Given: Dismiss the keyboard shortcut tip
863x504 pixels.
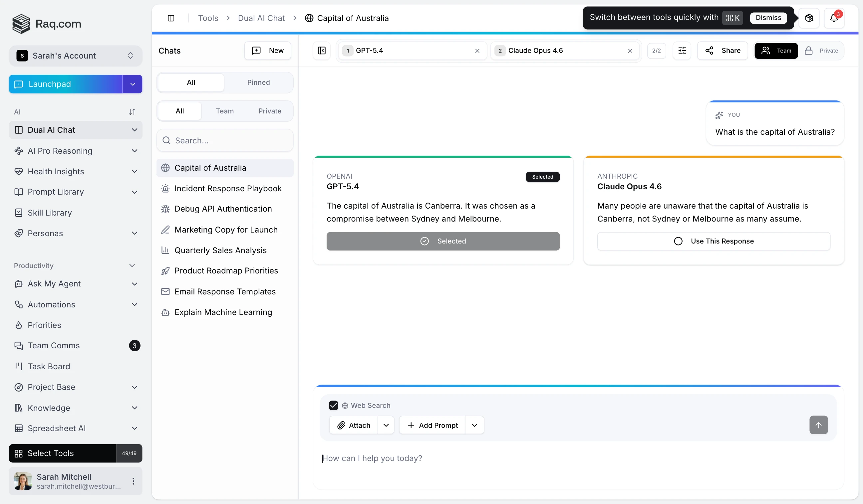Looking at the screenshot, I should click(x=768, y=18).
